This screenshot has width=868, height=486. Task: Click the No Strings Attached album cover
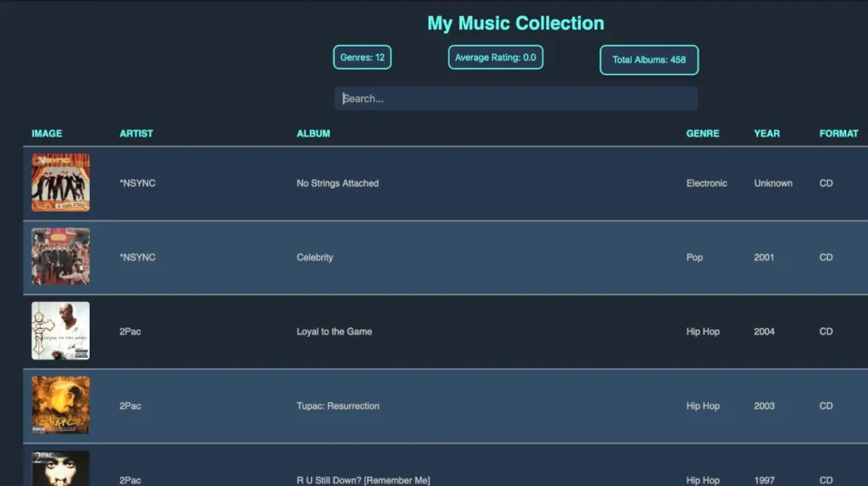click(60, 182)
